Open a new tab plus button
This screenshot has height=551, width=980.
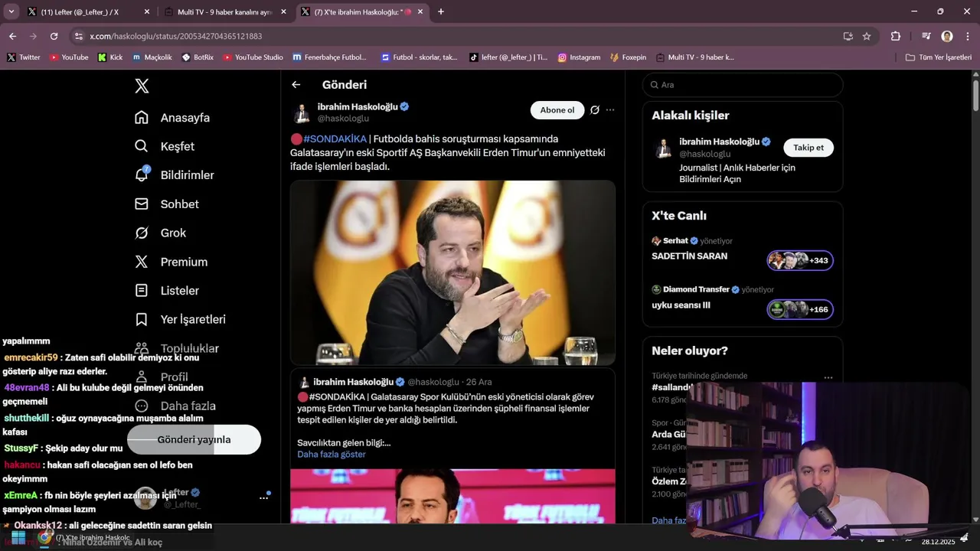440,11
